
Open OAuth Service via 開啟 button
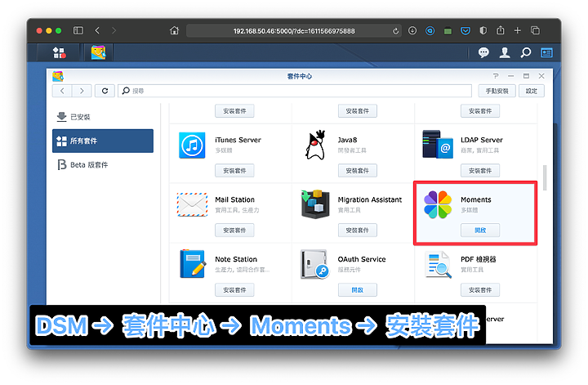(x=358, y=290)
